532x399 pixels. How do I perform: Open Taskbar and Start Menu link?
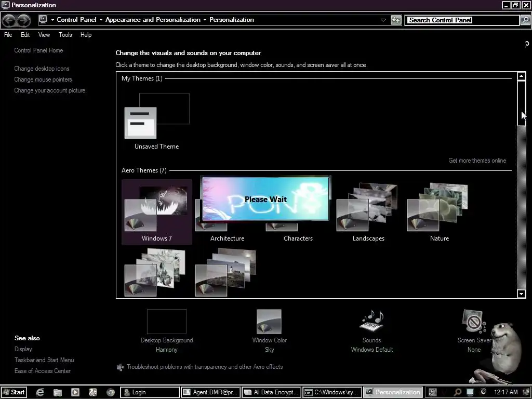click(x=44, y=360)
